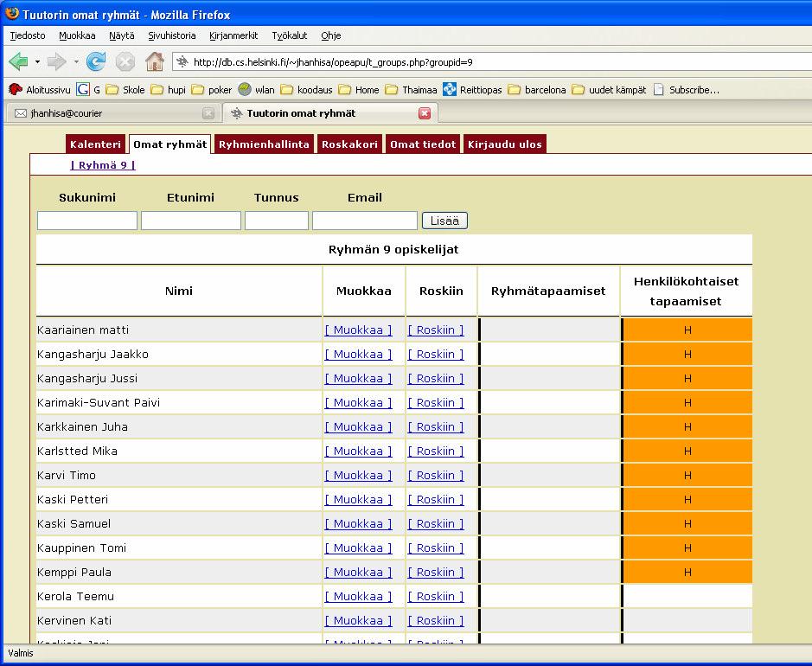Open the wlan bookmark
The image size is (812, 666).
256,90
